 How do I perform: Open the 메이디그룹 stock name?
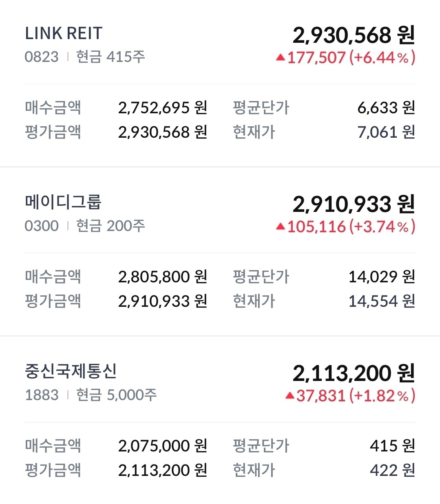click(x=63, y=202)
